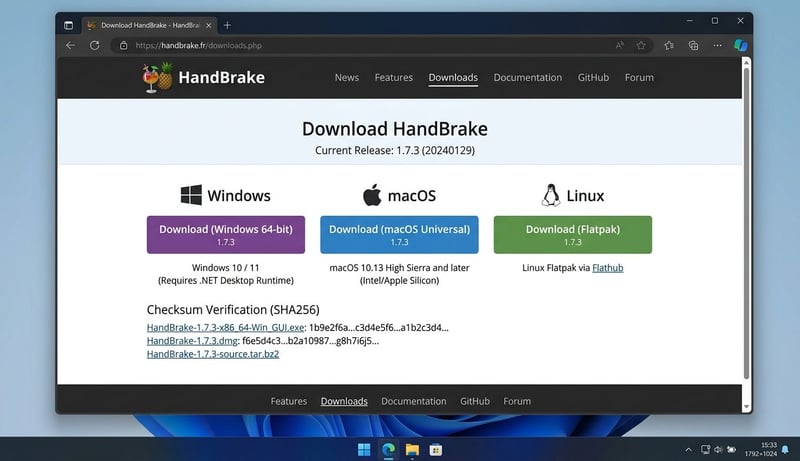Open Microsoft Store from taskbar

[x=436, y=449]
